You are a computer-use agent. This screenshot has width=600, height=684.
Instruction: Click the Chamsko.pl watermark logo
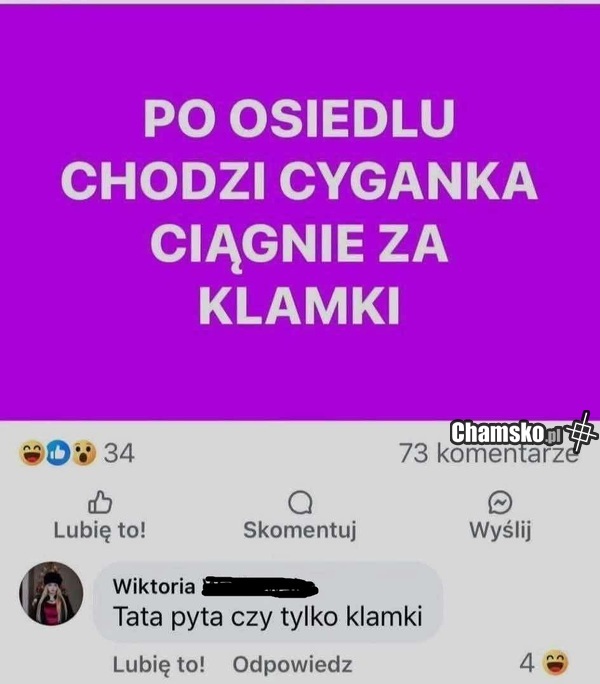point(505,432)
